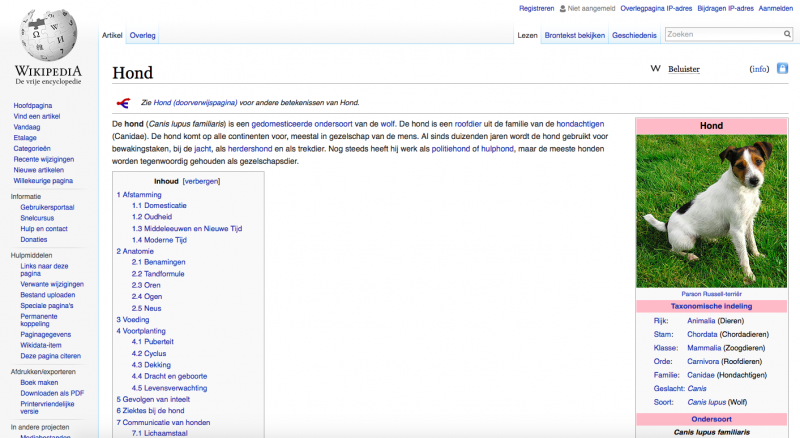Open the Geschiedenis tab

[634, 35]
